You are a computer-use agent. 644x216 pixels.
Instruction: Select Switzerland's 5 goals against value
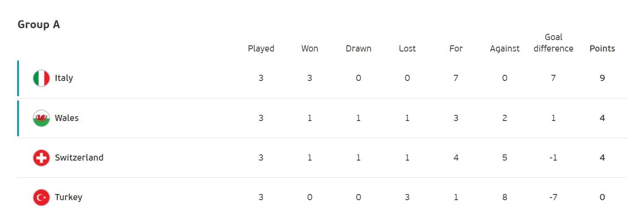click(505, 157)
